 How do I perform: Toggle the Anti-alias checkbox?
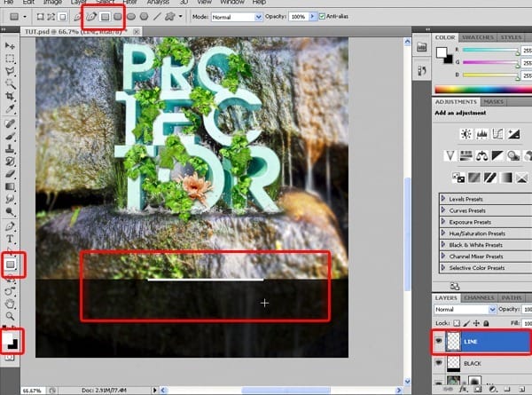click(x=322, y=16)
